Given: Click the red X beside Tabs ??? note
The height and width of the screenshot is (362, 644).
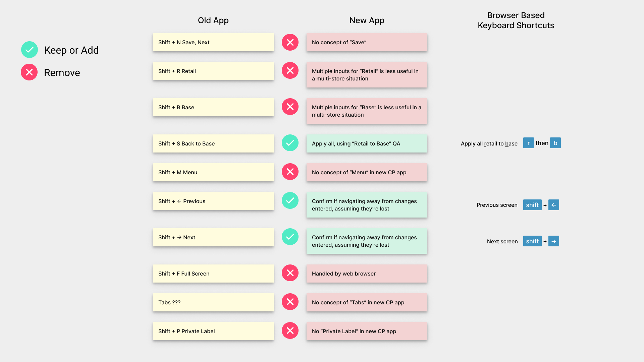Looking at the screenshot, I should coord(290,302).
